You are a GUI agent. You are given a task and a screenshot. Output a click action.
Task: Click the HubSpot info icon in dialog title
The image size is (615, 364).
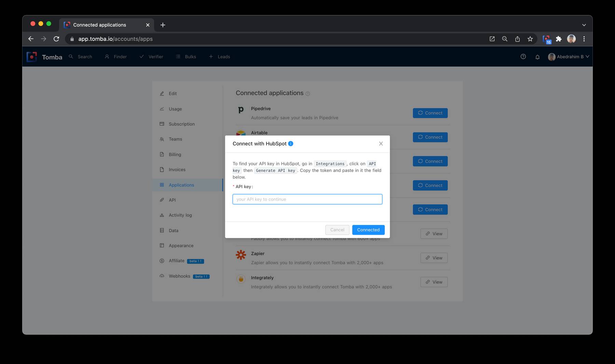(x=291, y=144)
